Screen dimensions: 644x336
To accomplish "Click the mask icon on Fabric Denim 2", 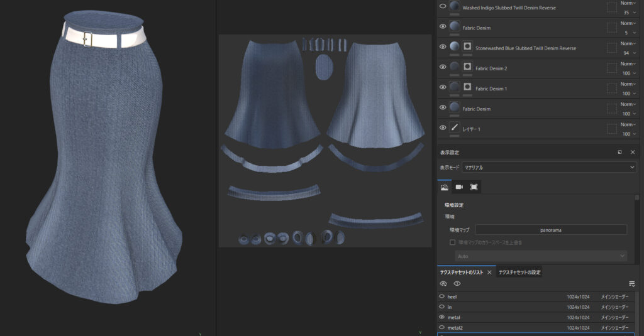I will (467, 67).
